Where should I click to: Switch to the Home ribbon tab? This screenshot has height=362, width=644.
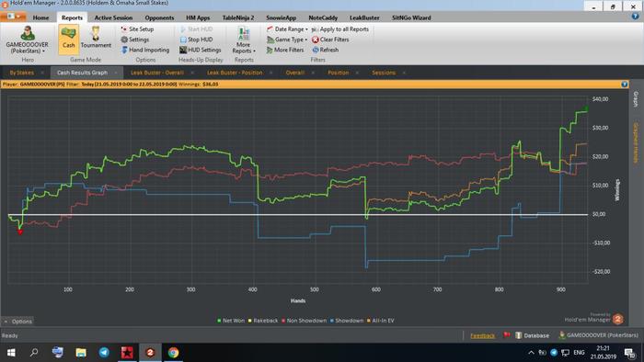[x=40, y=17]
